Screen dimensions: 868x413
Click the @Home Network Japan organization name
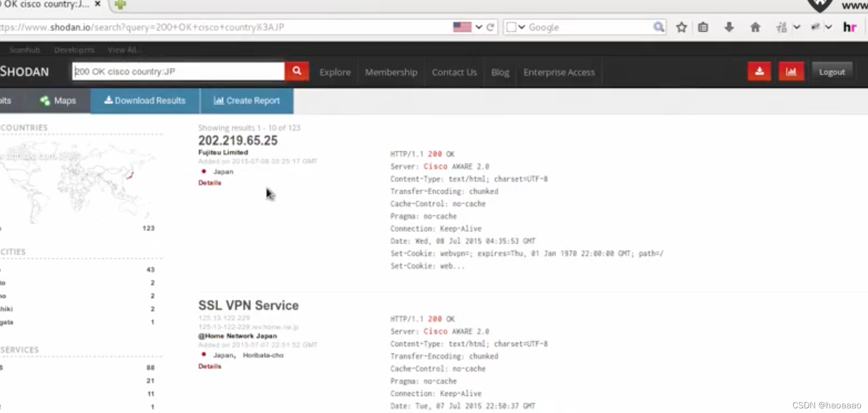tap(237, 336)
